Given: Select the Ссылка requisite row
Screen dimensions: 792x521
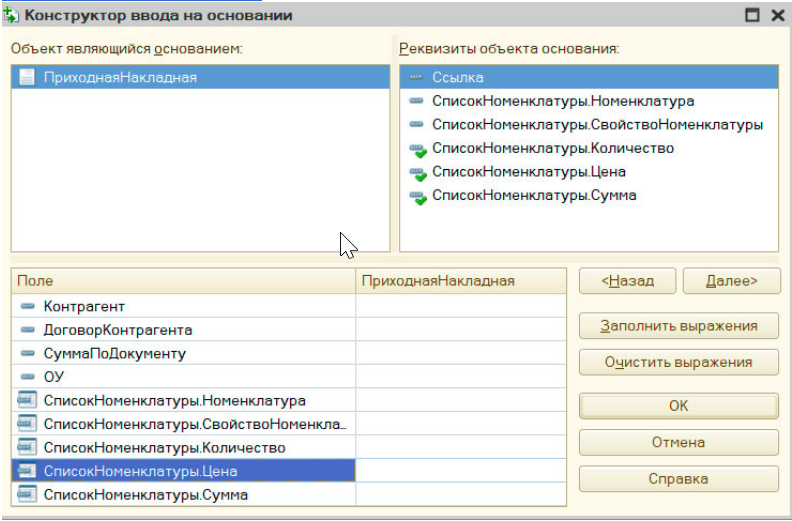Looking at the screenshot, I should (x=589, y=77).
